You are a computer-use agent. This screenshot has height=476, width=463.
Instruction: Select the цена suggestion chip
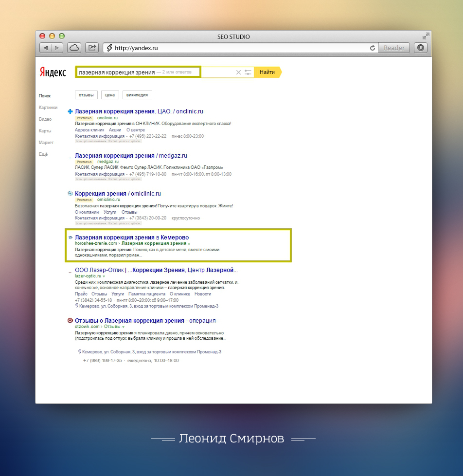(110, 95)
